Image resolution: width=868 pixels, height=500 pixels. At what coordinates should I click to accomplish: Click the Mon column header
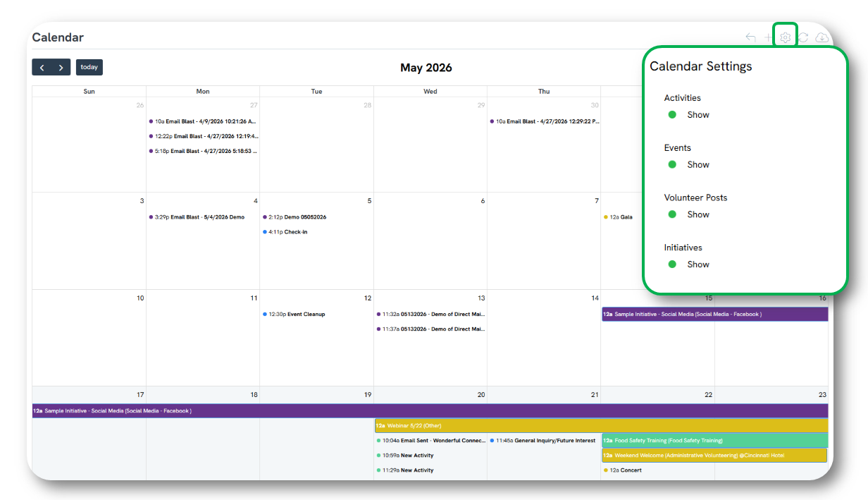(x=203, y=92)
